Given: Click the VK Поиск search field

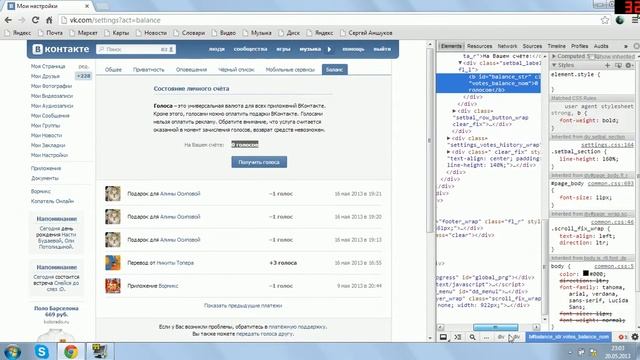Looking at the screenshot, I should pos(136,49).
